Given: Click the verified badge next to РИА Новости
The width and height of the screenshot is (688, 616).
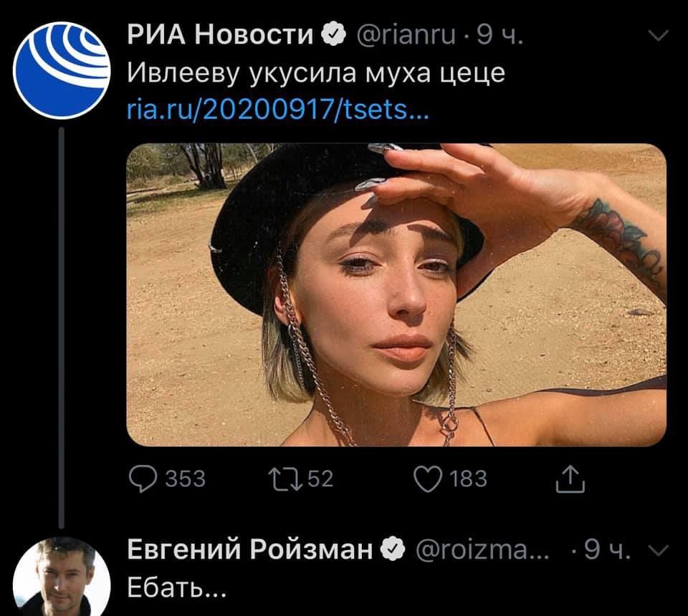Looking at the screenshot, I should tap(334, 34).
